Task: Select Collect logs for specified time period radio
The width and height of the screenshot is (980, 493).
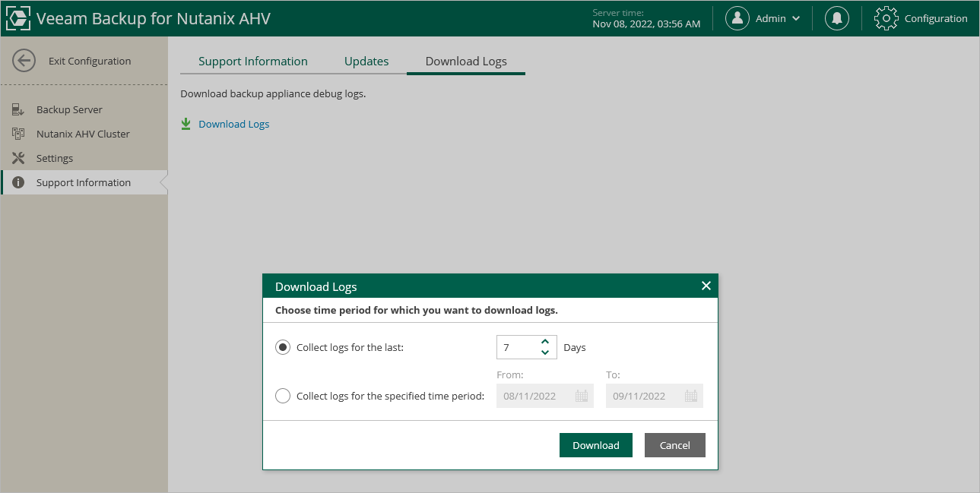Action: (283, 396)
